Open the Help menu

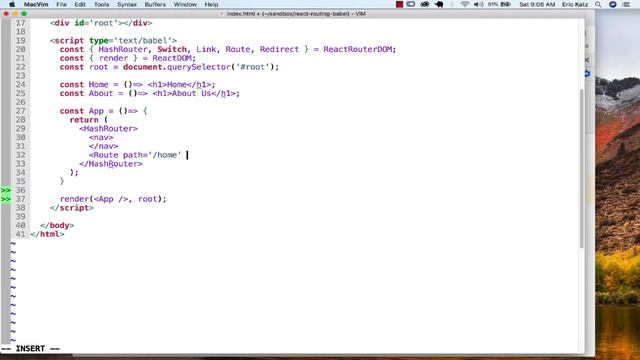tap(211, 4)
